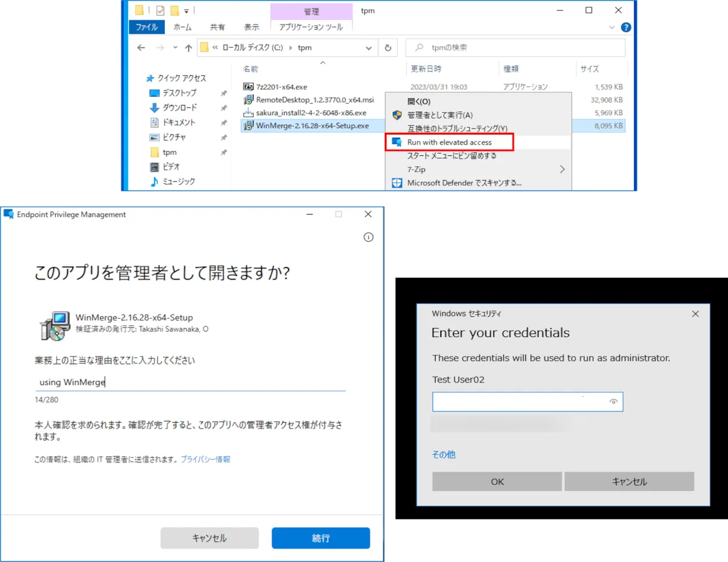
Task: Sort by サイズ column header
Action: 589,69
